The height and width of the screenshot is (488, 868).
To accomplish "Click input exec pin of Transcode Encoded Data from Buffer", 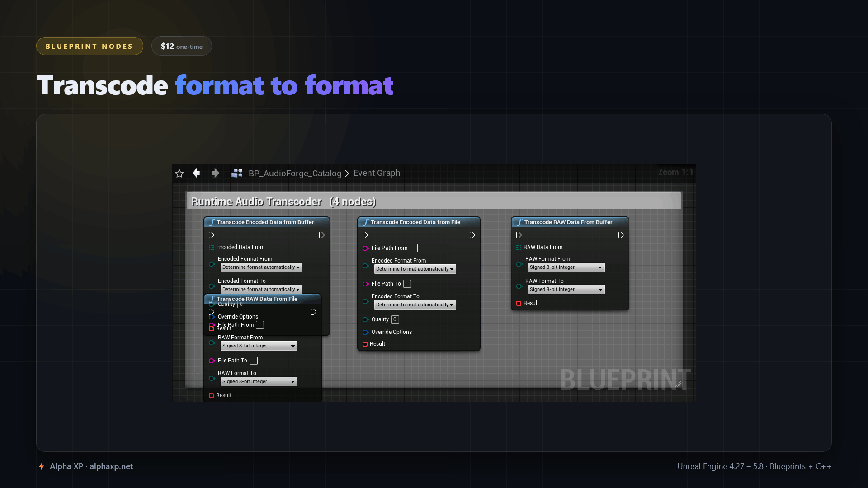I will click(212, 235).
